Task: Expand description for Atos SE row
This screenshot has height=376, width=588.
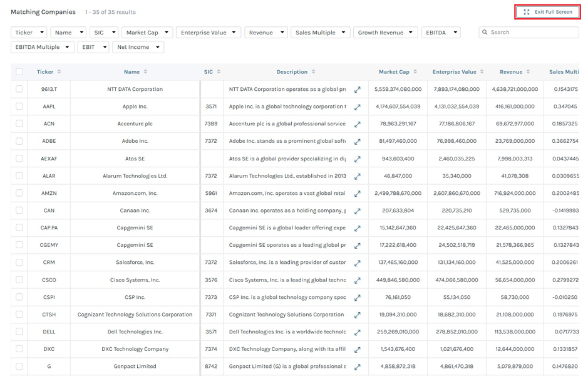Action: 358,159
